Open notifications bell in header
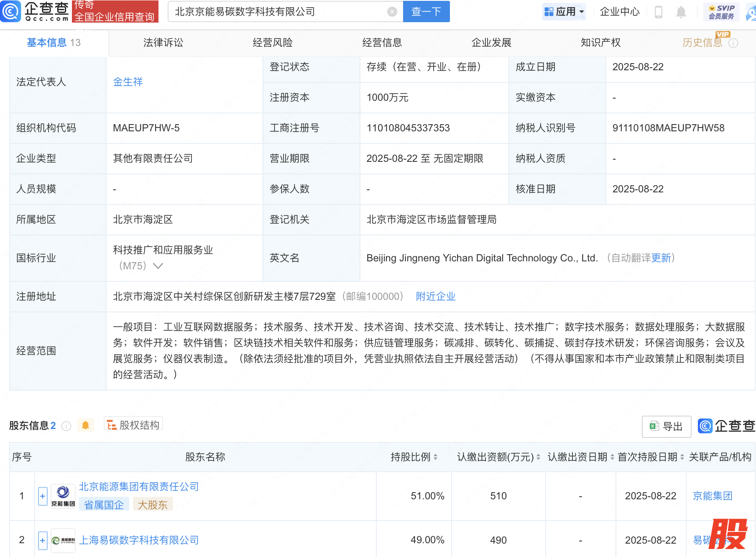Image resolution: width=756 pixels, height=557 pixels. click(x=681, y=12)
